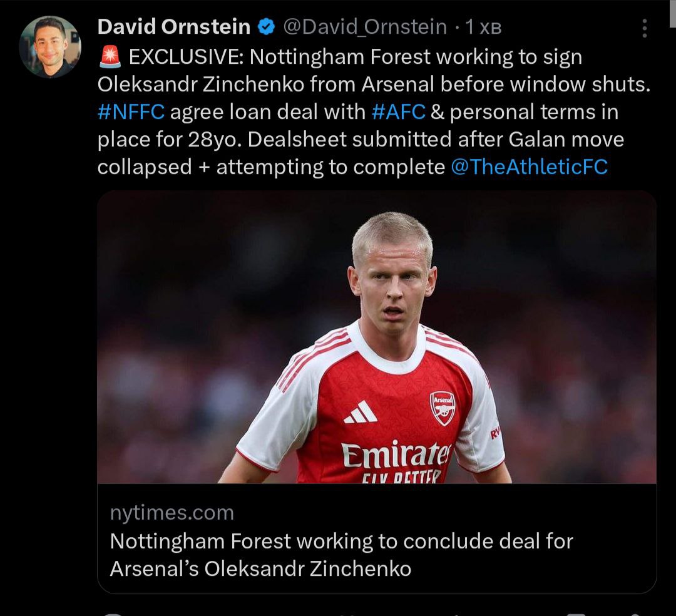Click the player's blond hair in the photo
Image resolution: width=676 pixels, height=616 pixels.
tap(392, 232)
